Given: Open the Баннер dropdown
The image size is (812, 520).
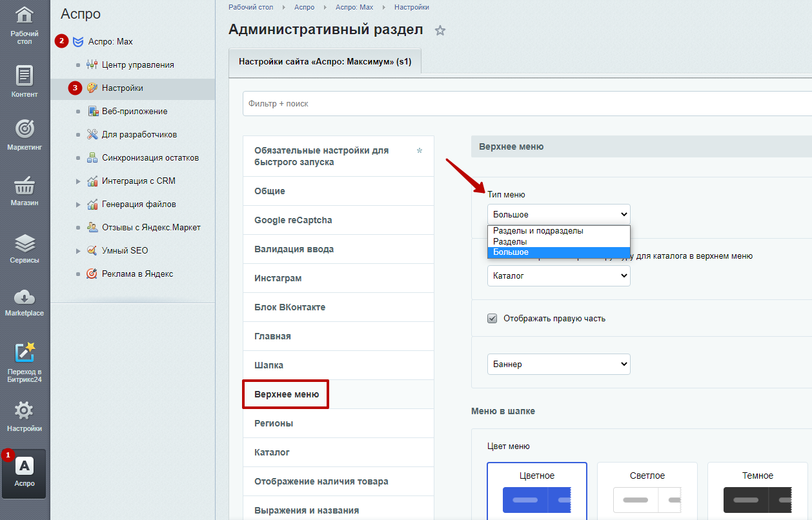Looking at the screenshot, I should tap(559, 364).
